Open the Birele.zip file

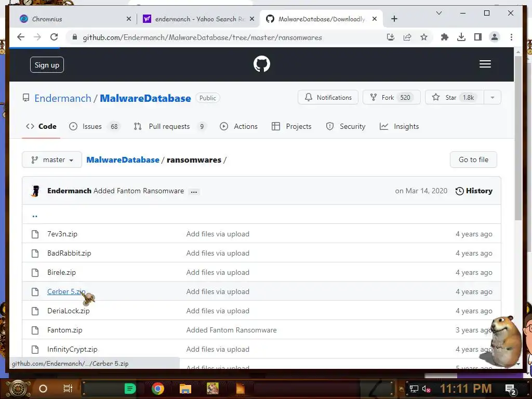pyautogui.click(x=62, y=272)
